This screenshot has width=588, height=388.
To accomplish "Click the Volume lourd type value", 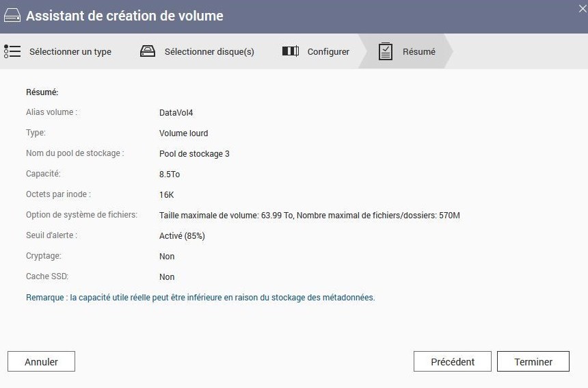I will (183, 133).
